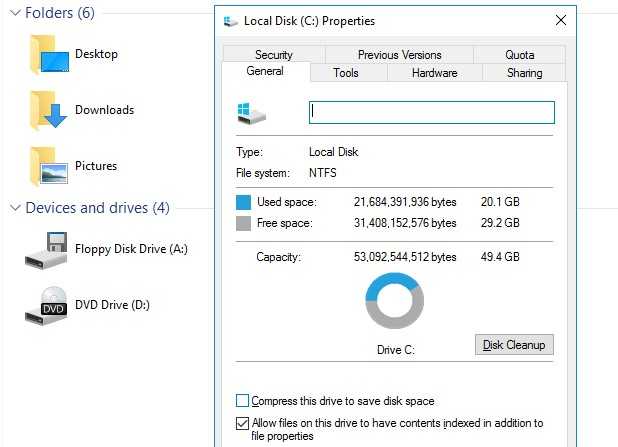Click the Drive C: label under the chart

tap(395, 350)
